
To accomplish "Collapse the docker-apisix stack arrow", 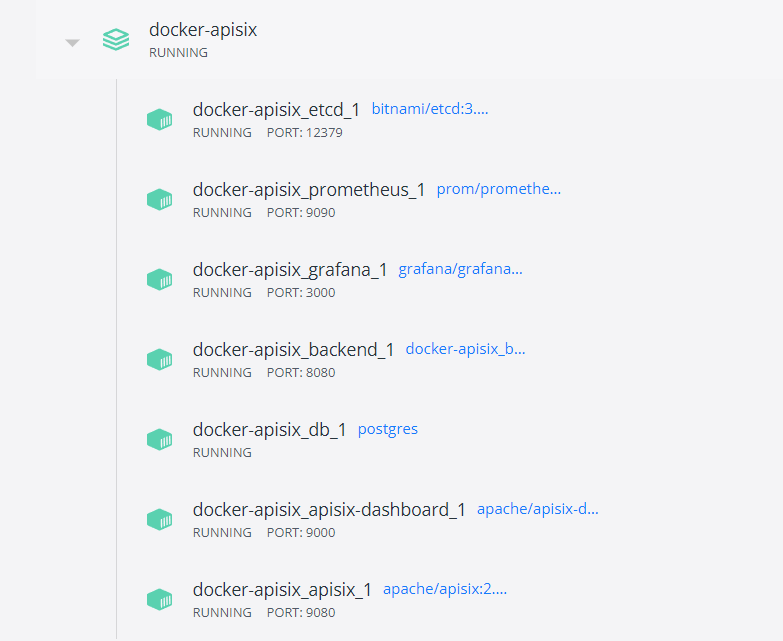I will tap(72, 43).
